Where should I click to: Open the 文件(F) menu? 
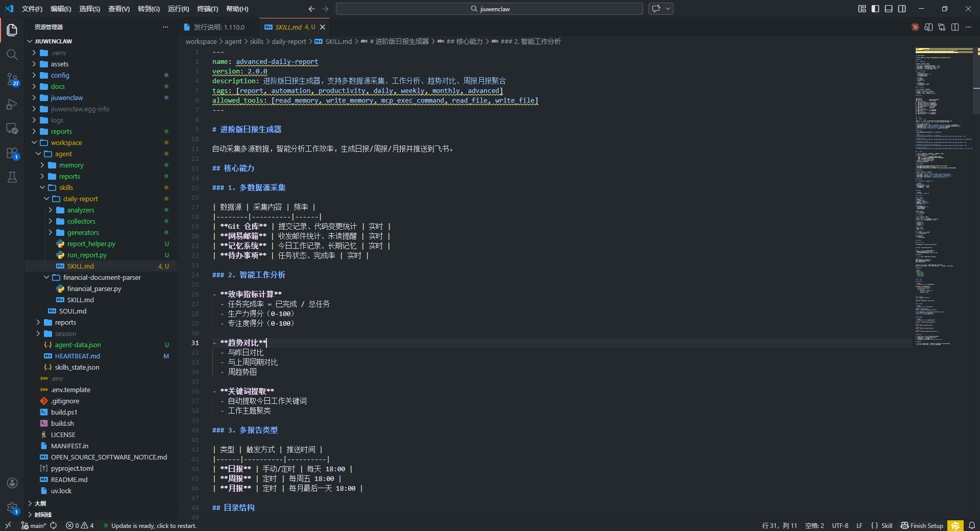[32, 9]
